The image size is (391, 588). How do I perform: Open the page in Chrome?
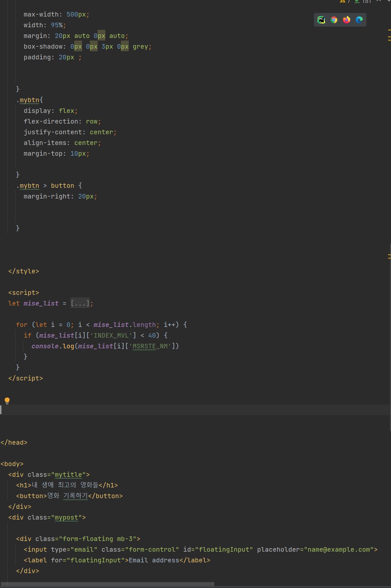tap(334, 20)
